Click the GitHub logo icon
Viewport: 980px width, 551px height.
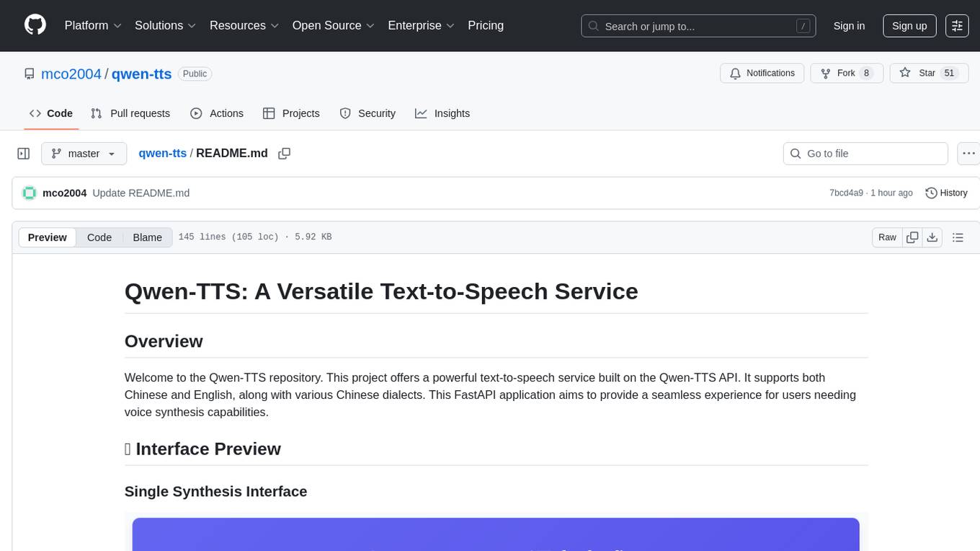(35, 25)
